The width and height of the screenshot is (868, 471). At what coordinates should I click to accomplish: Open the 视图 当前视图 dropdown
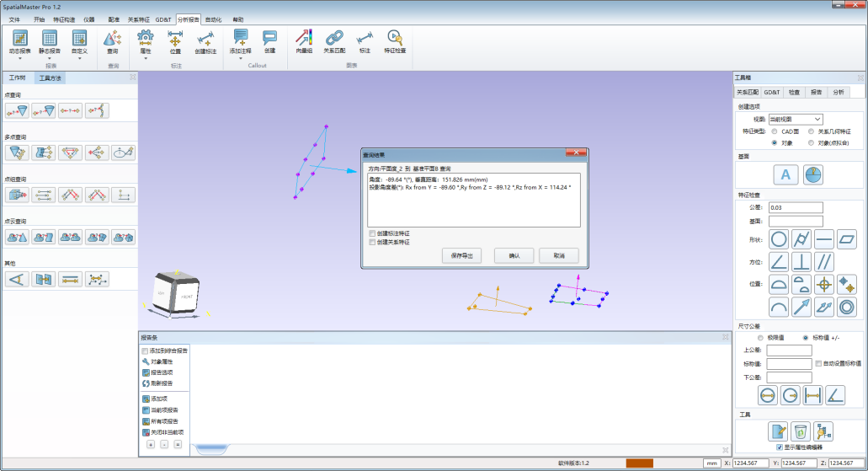tap(795, 120)
